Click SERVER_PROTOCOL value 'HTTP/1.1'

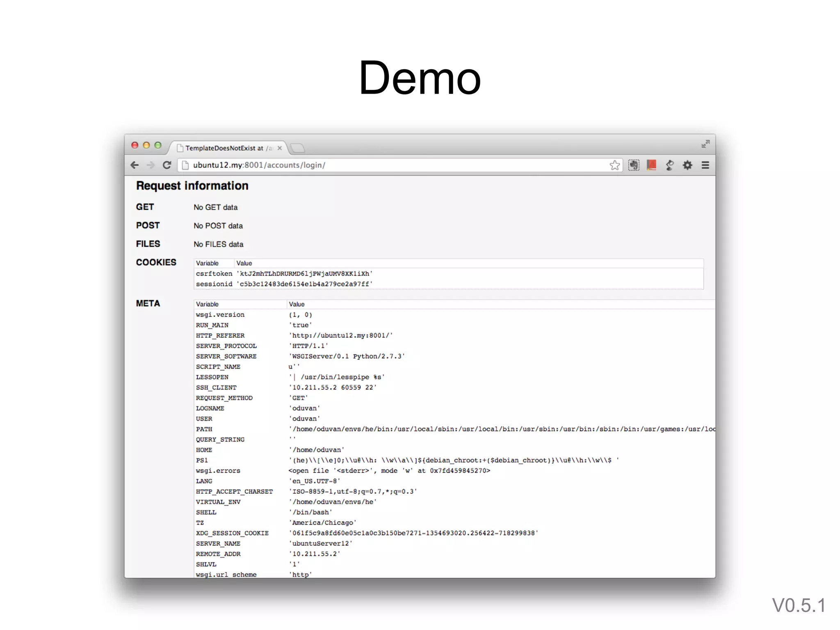[308, 346]
